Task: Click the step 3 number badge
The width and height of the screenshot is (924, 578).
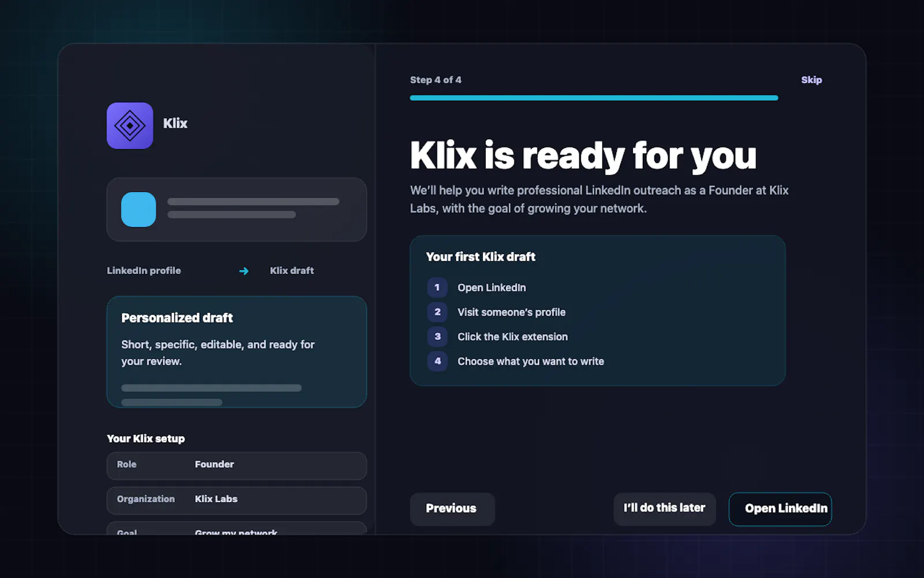Action: (437, 336)
